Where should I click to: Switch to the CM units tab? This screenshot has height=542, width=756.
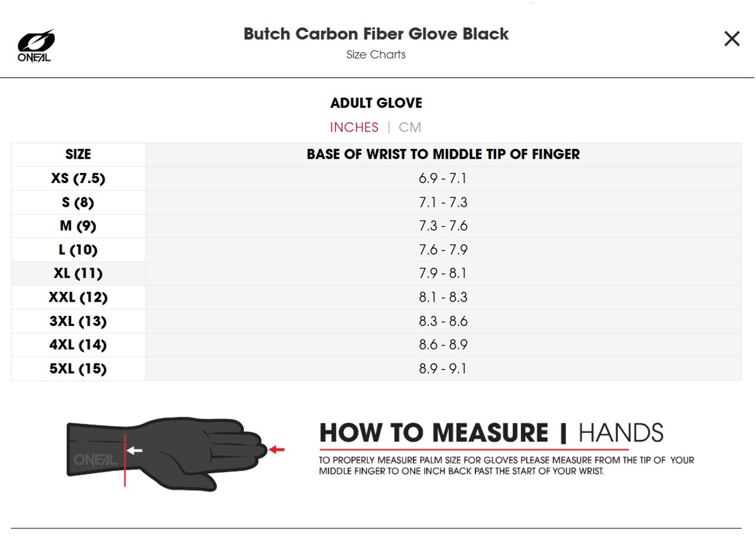(410, 128)
